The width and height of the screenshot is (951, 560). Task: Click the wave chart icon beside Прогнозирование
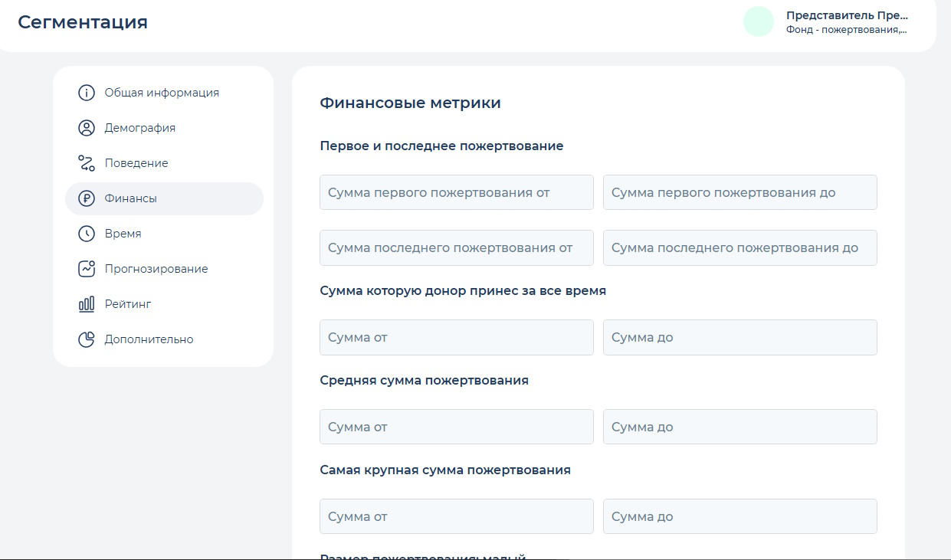86,268
